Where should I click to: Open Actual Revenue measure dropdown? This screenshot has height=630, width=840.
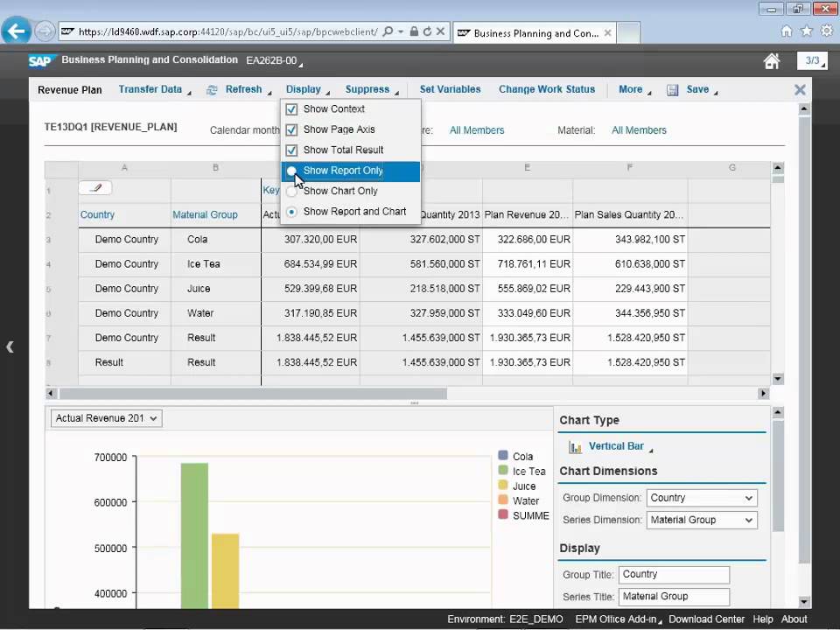(x=106, y=418)
